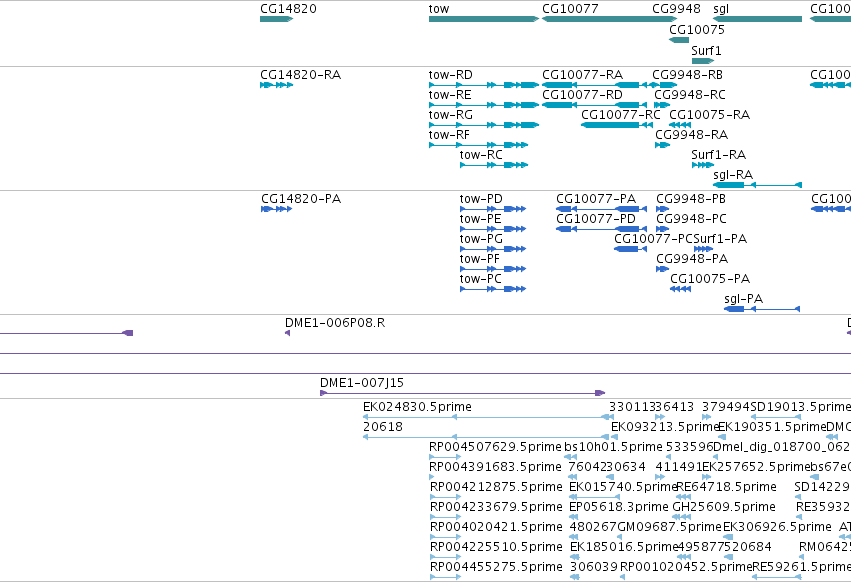Image resolution: width=851 pixels, height=582 pixels.
Task: Click the sgl gene bar
Action: 757,19
